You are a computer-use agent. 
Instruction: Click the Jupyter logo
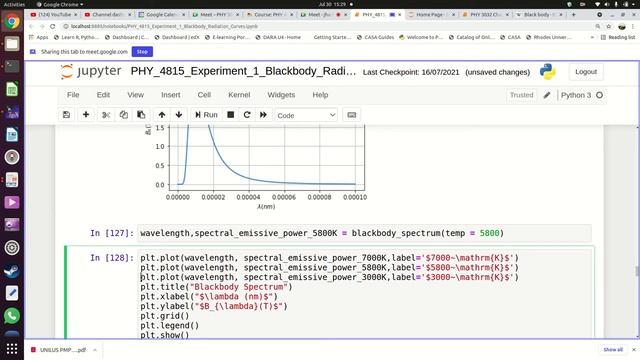[x=91, y=71]
